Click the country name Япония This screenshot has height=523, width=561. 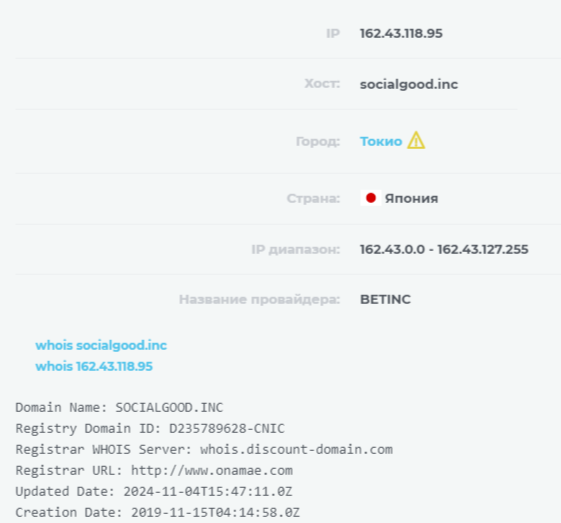[x=411, y=198]
